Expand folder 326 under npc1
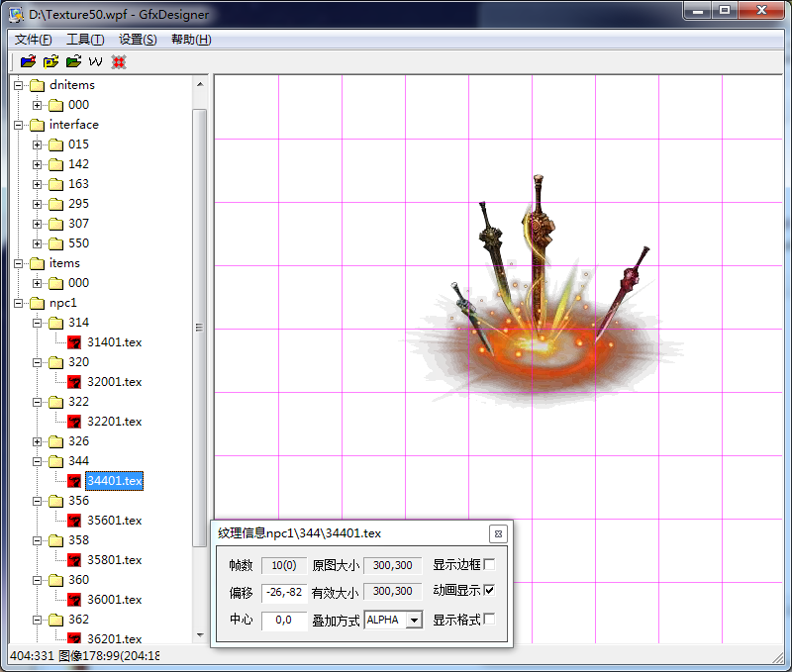The height and width of the screenshot is (672, 792). coord(37,441)
